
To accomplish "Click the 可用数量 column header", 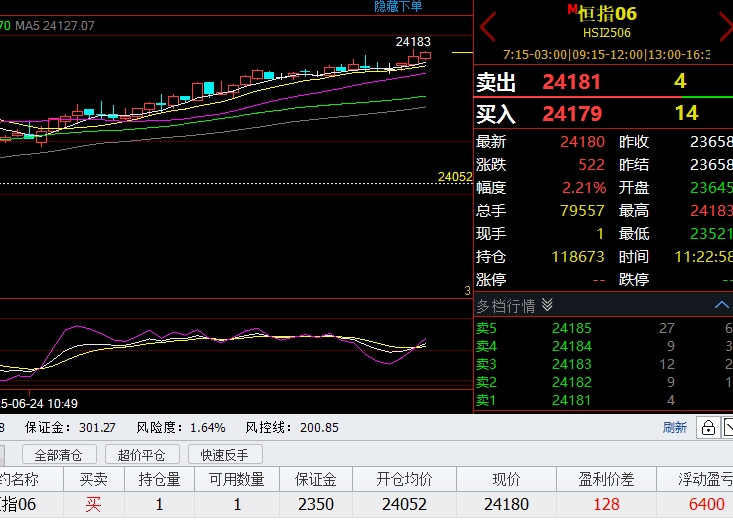I will coord(237,479).
